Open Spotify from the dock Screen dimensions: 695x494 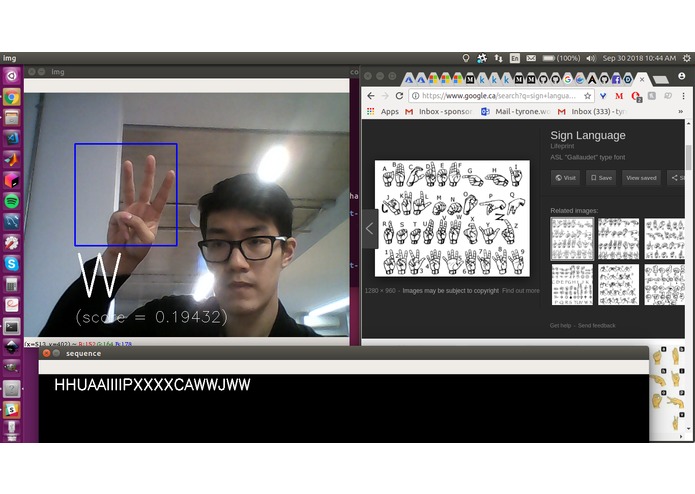click(12, 201)
